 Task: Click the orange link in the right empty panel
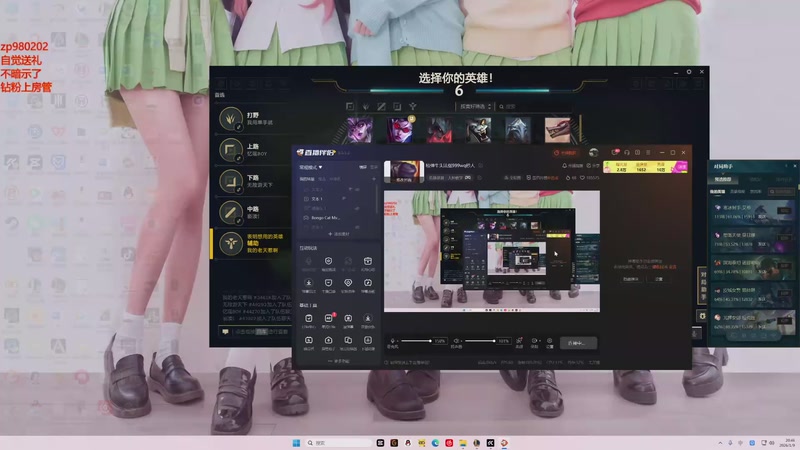[x=663, y=267]
